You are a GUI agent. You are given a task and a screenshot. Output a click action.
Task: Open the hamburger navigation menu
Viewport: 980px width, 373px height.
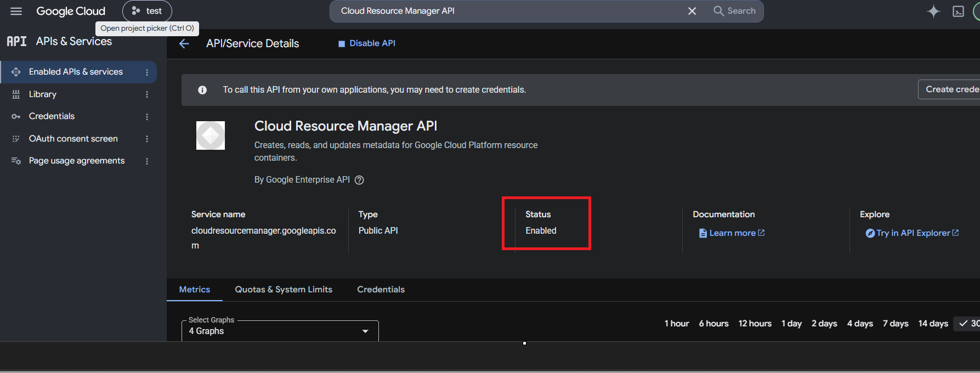16,11
